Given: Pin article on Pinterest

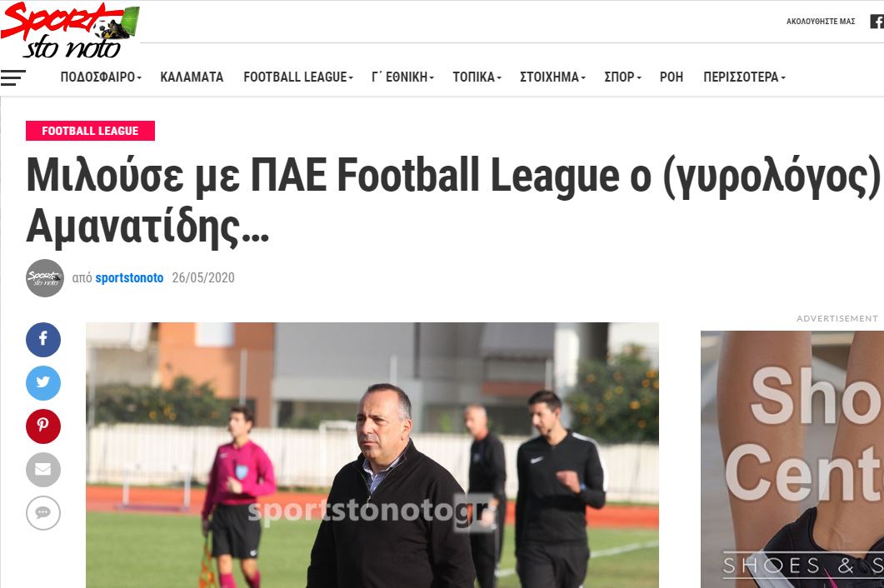Looking at the screenshot, I should pyautogui.click(x=43, y=426).
